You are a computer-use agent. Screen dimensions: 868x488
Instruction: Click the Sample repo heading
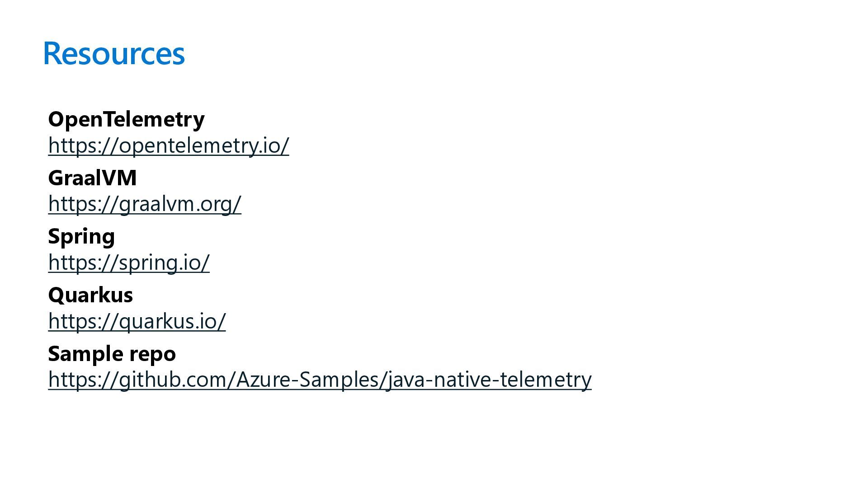click(112, 353)
